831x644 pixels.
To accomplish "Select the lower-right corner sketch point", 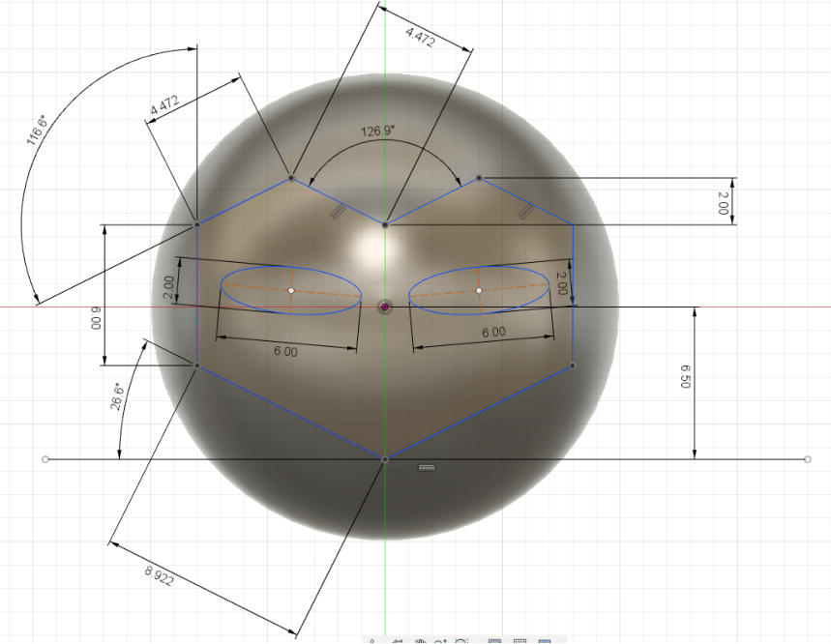I will [x=573, y=366].
